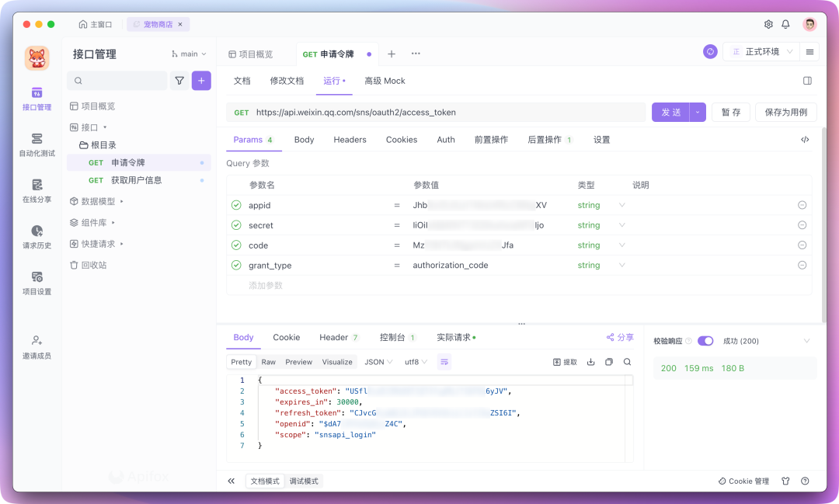The width and height of the screenshot is (839, 504).
Task: Open 项目设置 in the sidebar
Action: pyautogui.click(x=37, y=283)
